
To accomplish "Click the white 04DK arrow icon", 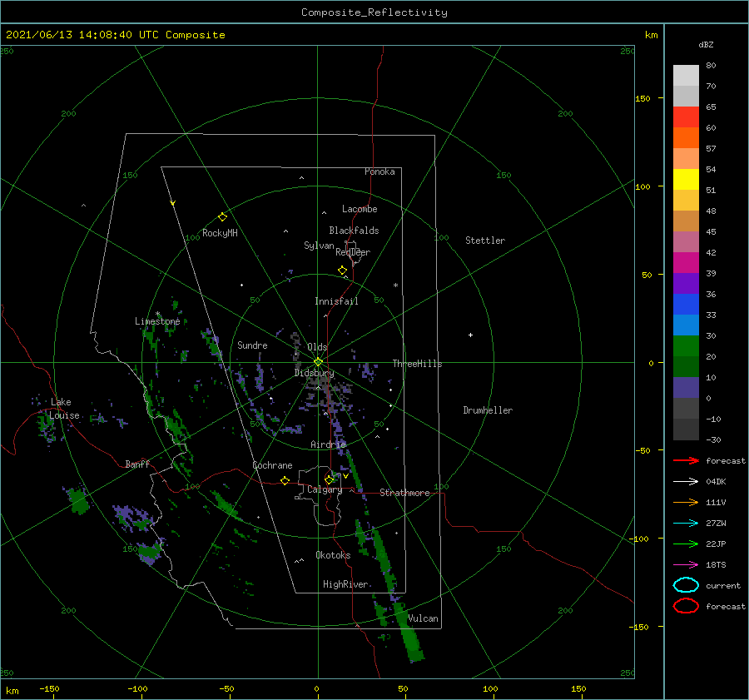I will [686, 482].
